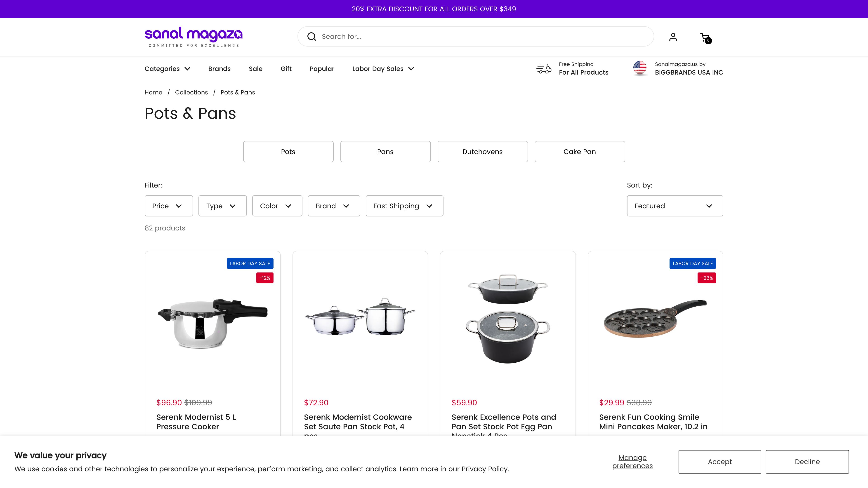Image resolution: width=868 pixels, height=488 pixels.
Task: Open the Color filter
Action: coord(277,206)
